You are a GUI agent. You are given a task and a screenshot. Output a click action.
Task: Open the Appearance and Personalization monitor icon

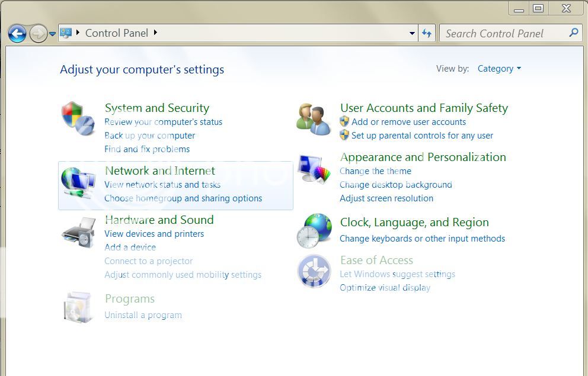pos(315,169)
